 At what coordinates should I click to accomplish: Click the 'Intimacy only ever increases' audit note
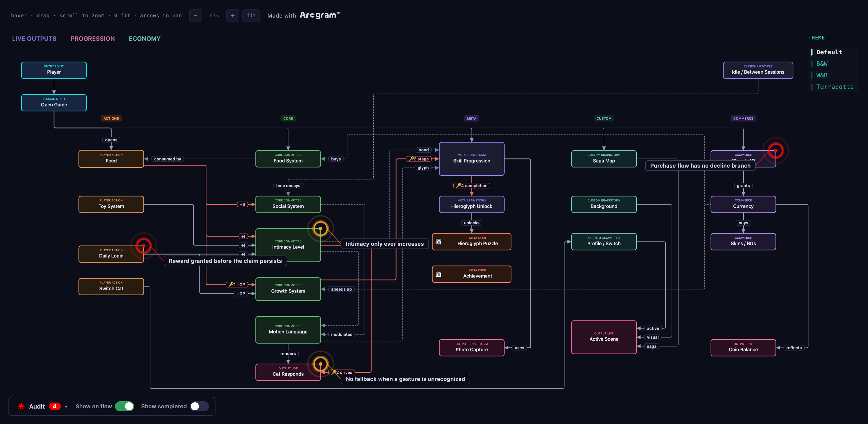point(385,244)
